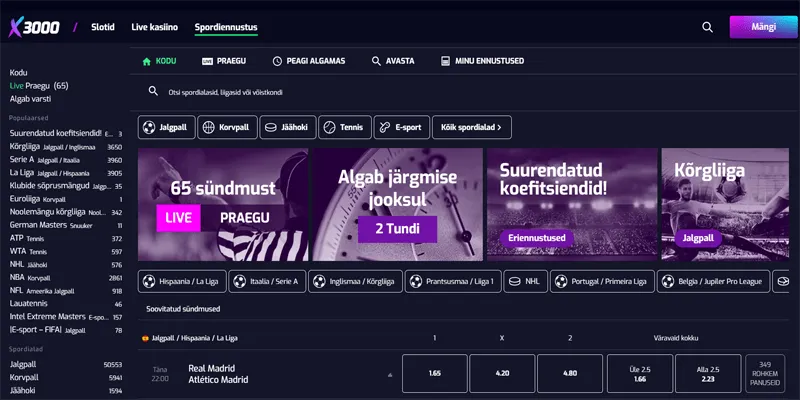Expand 349 rohkem panuseid markets

[x=765, y=373]
